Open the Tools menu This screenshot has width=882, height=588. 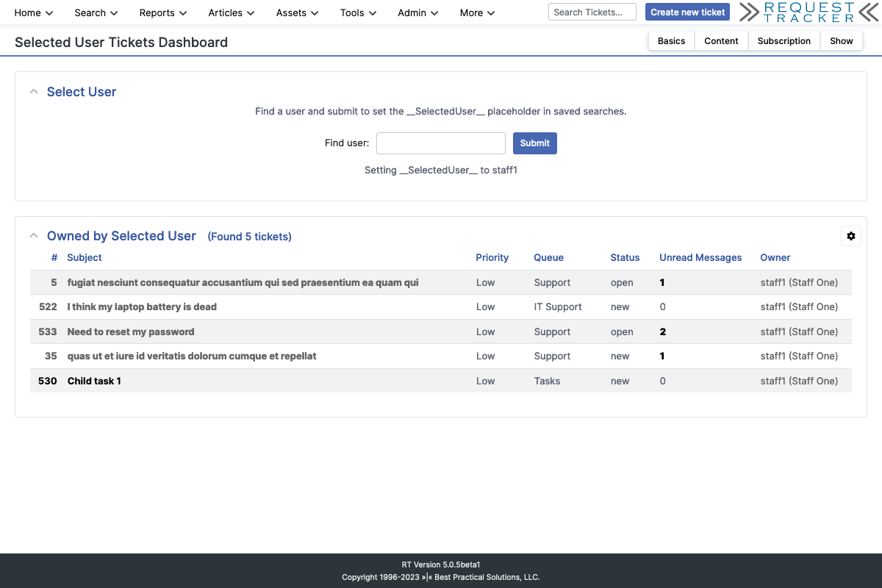coord(356,12)
